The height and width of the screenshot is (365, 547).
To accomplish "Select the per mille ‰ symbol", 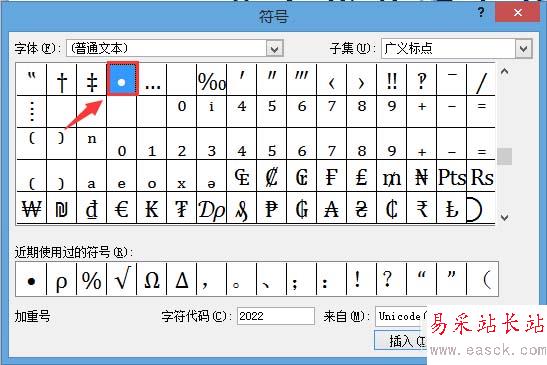I will click(212, 80).
